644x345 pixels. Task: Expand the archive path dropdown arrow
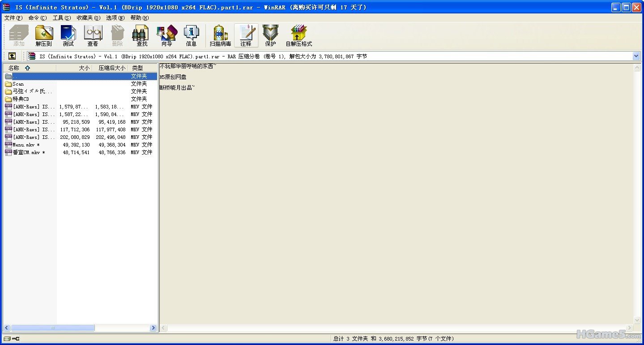tap(636, 56)
